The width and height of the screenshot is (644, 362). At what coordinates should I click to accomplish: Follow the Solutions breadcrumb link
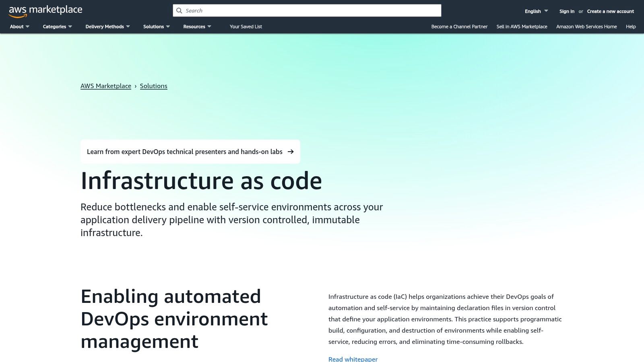(154, 86)
